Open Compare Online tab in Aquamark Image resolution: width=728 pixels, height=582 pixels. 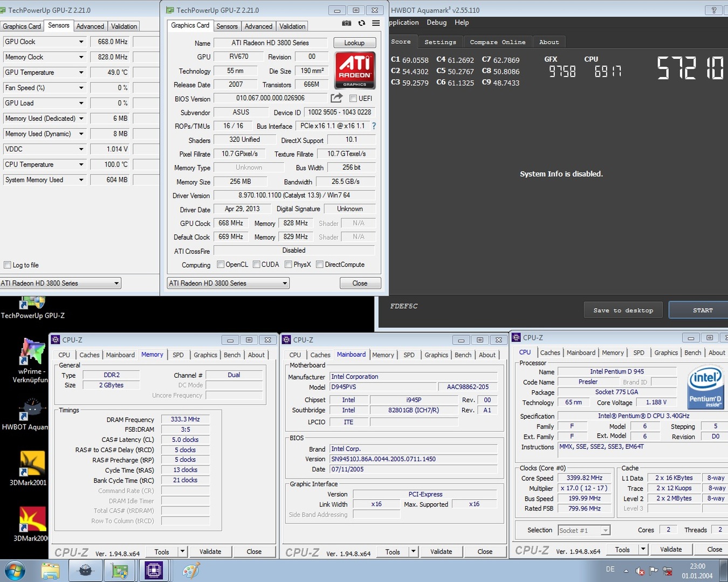(x=498, y=42)
